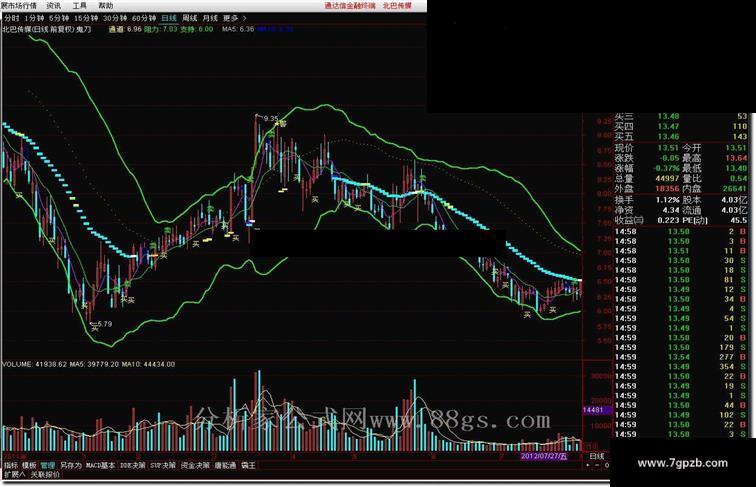Viewport: 756px width, 487px height.
Task: Click the 9.35 high price label
Action: click(271, 118)
